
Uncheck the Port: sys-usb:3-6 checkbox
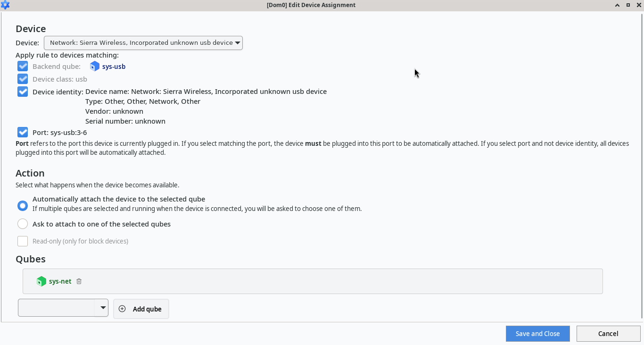[22, 132]
